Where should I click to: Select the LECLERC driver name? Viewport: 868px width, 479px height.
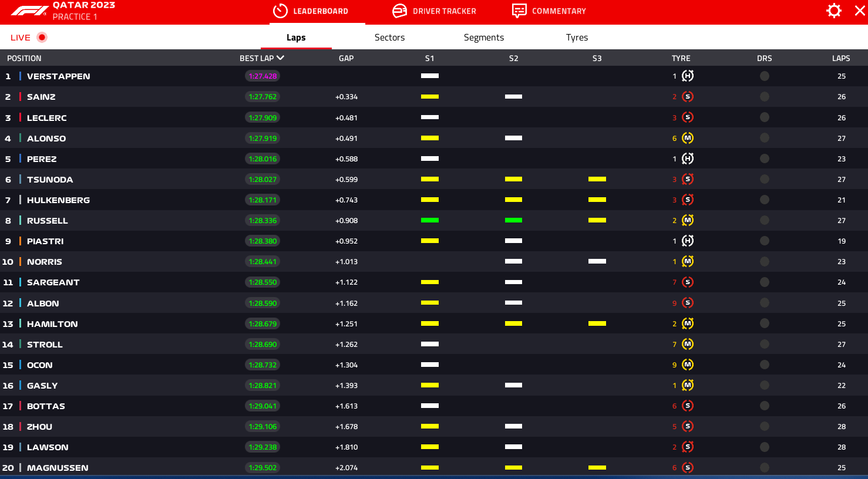47,118
